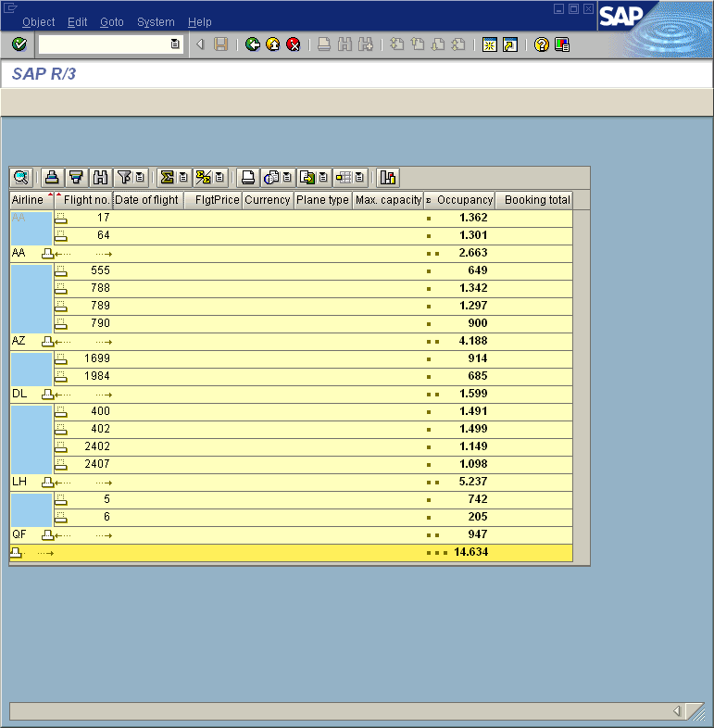Open the Help menu
The height and width of the screenshot is (728, 714).
click(200, 22)
